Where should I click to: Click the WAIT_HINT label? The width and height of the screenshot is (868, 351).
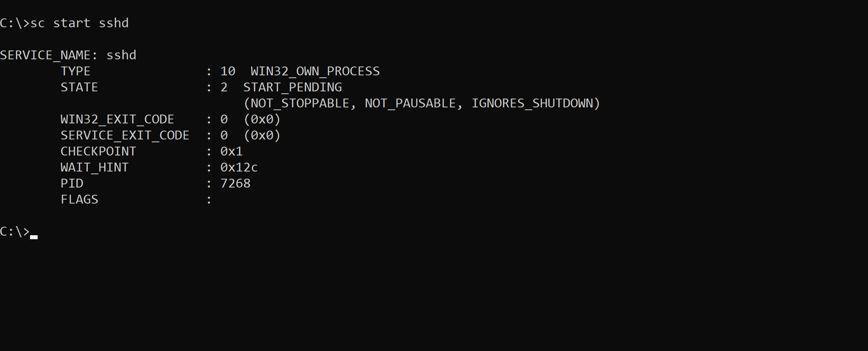[94, 167]
